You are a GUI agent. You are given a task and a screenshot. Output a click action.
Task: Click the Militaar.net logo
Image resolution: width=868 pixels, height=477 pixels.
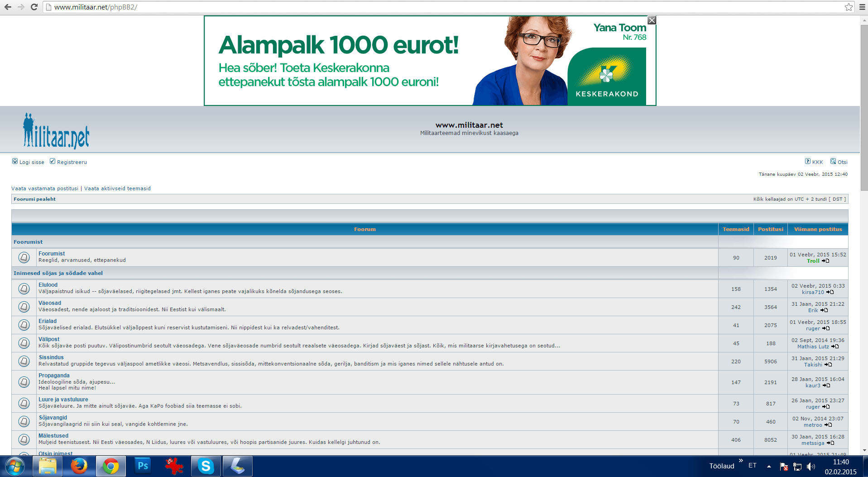click(56, 131)
